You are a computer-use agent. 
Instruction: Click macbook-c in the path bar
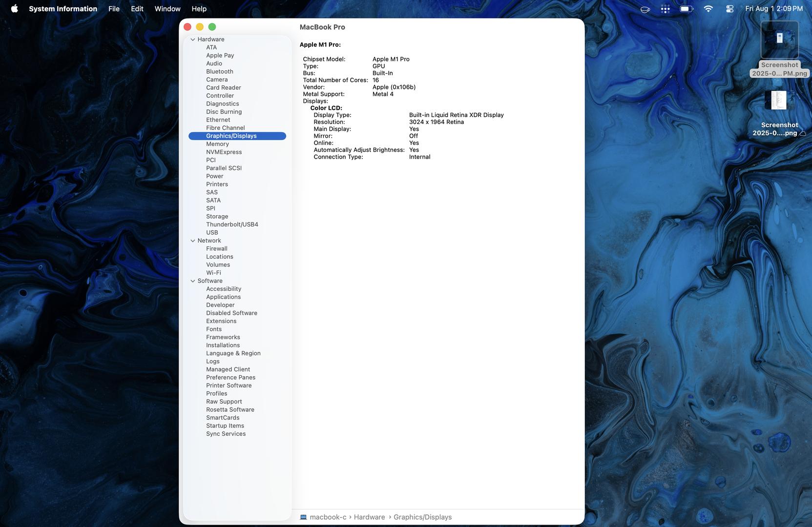(328, 517)
